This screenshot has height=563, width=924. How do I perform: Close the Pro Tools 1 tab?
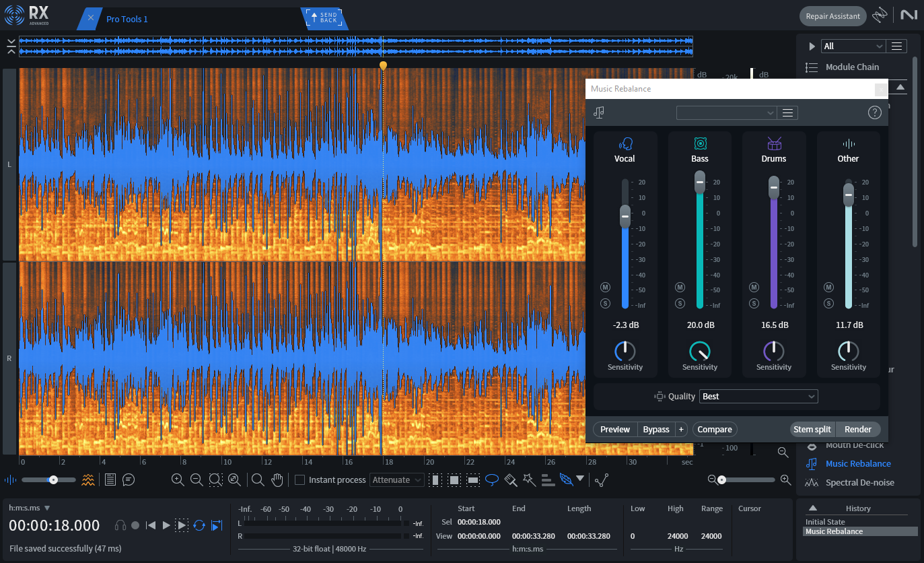[91, 18]
